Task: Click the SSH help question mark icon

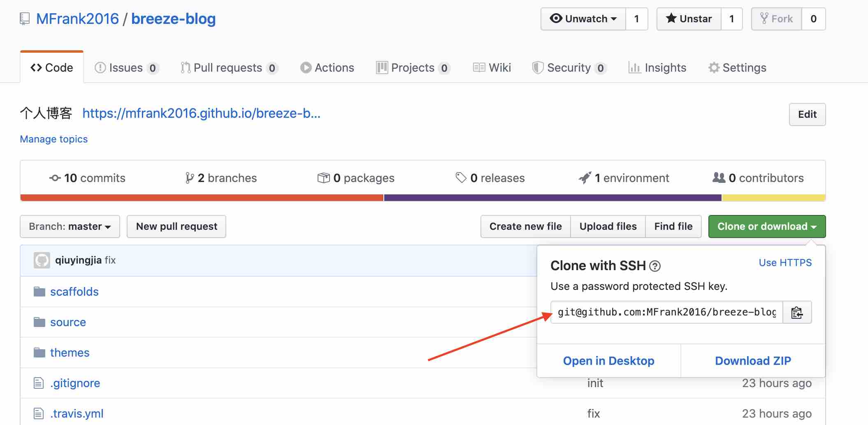Action: pos(654,266)
